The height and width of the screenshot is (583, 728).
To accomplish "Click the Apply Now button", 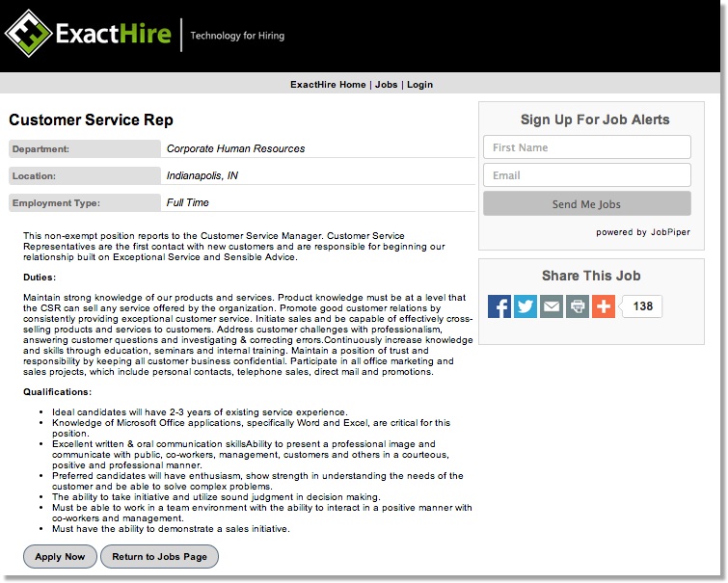I will (60, 556).
